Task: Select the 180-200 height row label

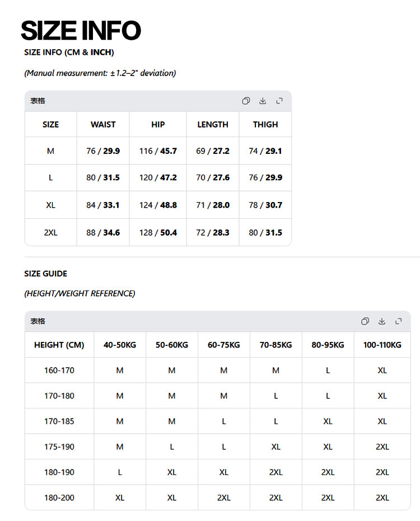Action: pos(59,497)
